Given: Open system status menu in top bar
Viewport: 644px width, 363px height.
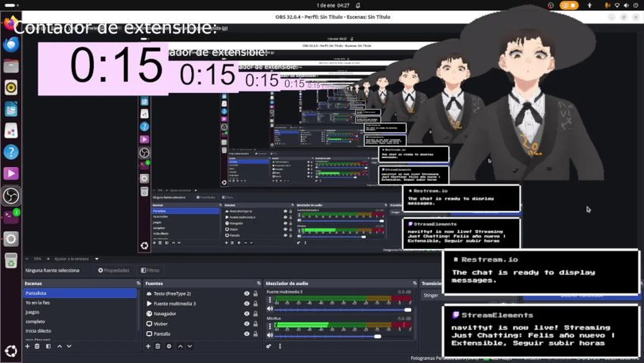Looking at the screenshot, I should click(620, 5).
